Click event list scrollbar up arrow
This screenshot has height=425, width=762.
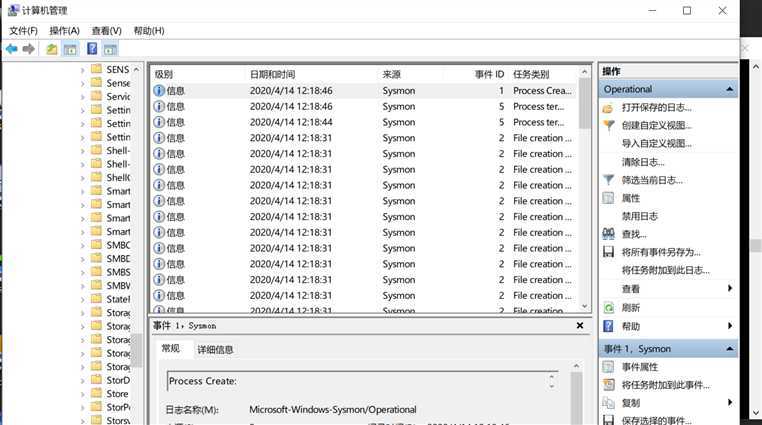point(585,72)
